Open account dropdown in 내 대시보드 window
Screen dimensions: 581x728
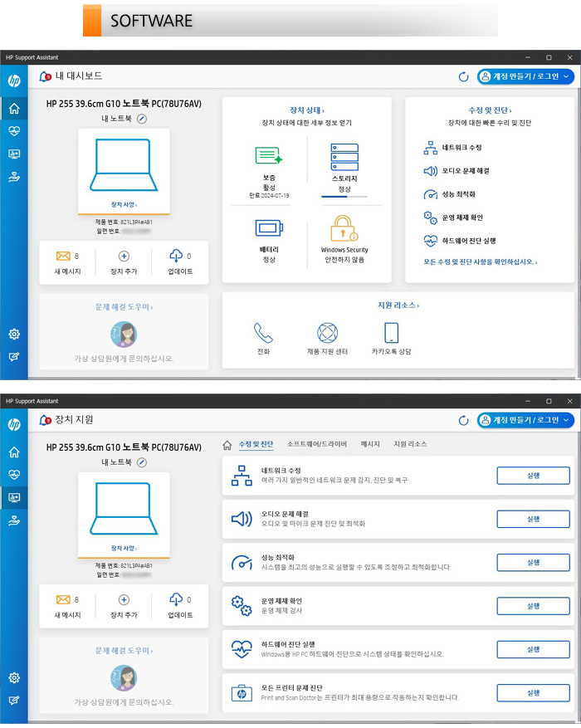(x=525, y=76)
